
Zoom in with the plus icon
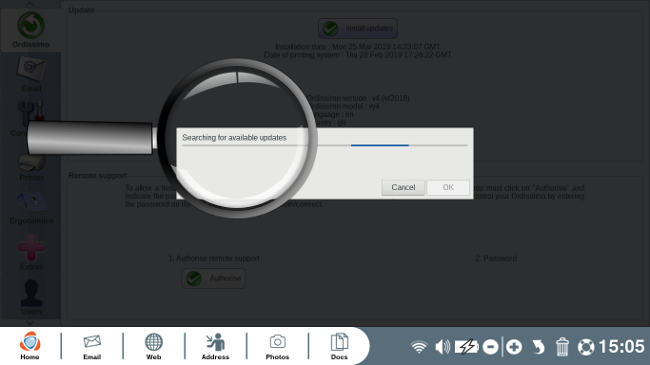[x=514, y=347]
